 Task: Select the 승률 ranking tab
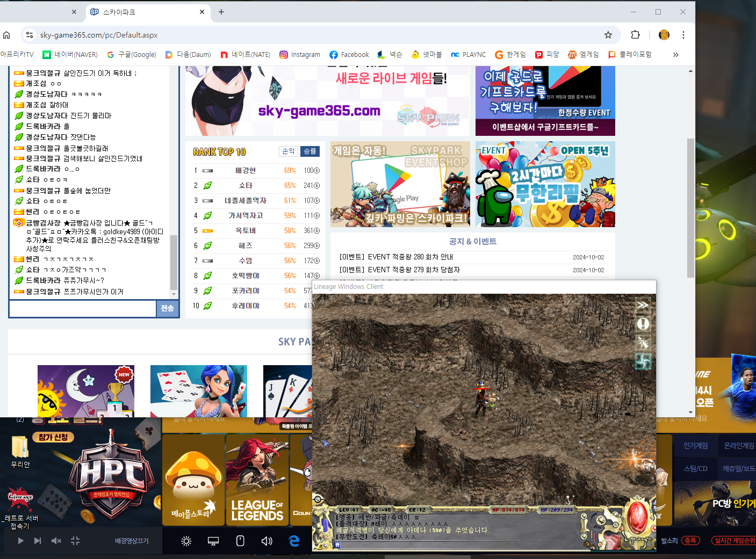(310, 151)
